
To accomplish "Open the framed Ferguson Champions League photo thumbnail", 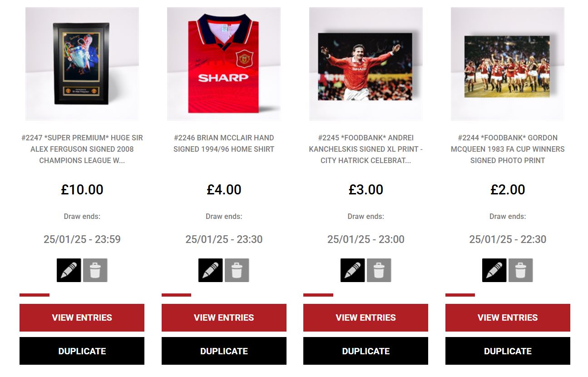I will [82, 64].
